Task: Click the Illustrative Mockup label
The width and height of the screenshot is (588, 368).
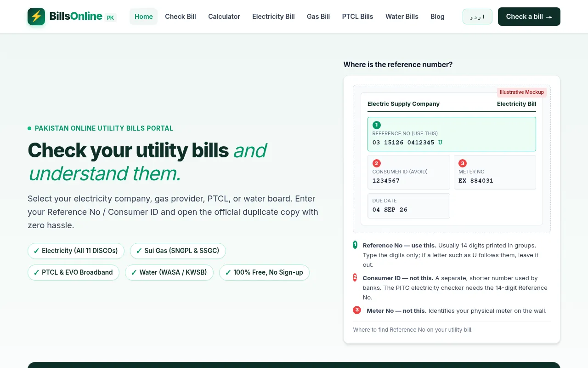Action: point(522,92)
